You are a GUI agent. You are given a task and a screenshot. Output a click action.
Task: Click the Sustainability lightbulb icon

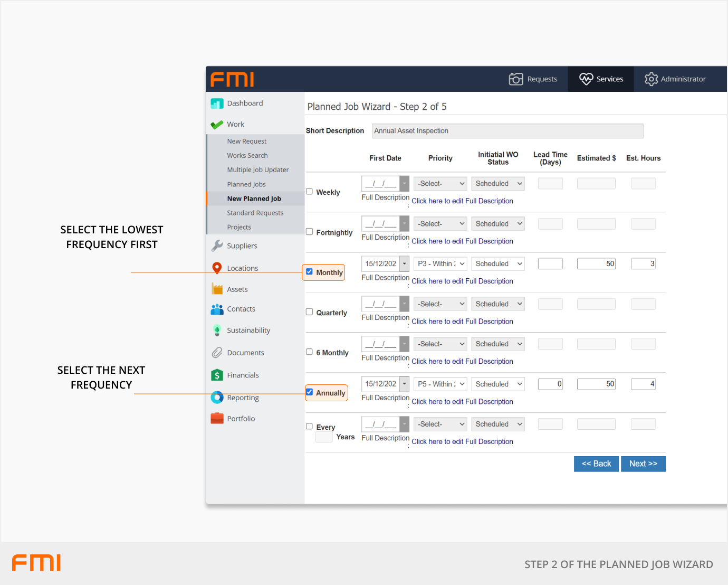[217, 331]
